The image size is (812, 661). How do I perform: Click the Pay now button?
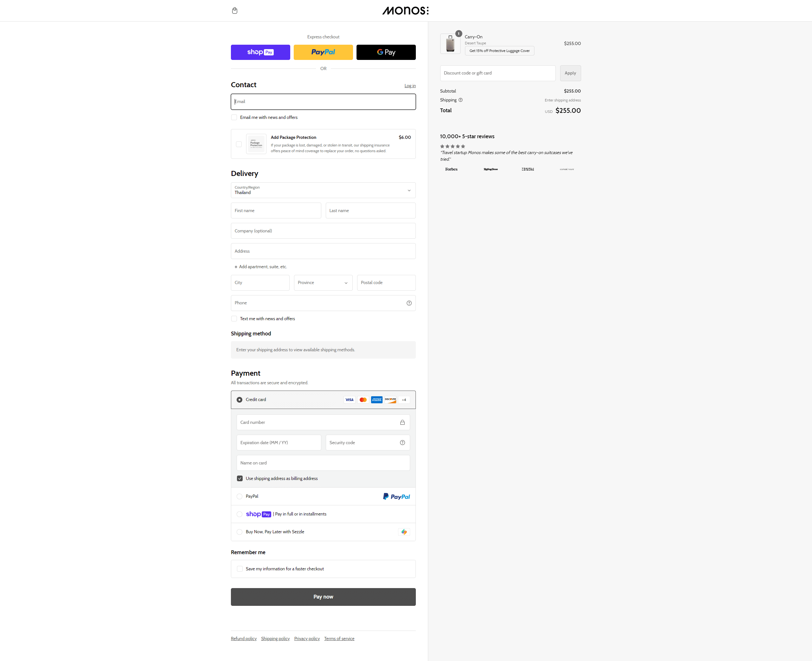pyautogui.click(x=323, y=597)
